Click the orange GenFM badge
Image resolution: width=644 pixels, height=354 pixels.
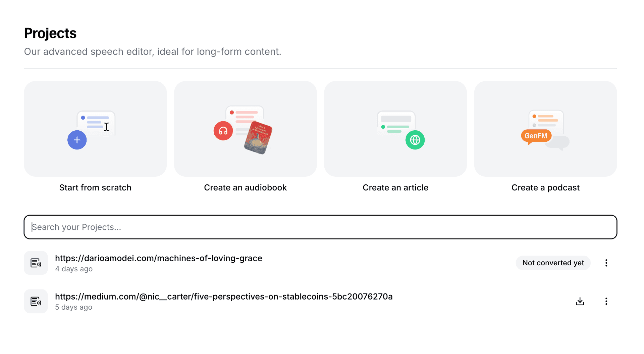coord(536,136)
